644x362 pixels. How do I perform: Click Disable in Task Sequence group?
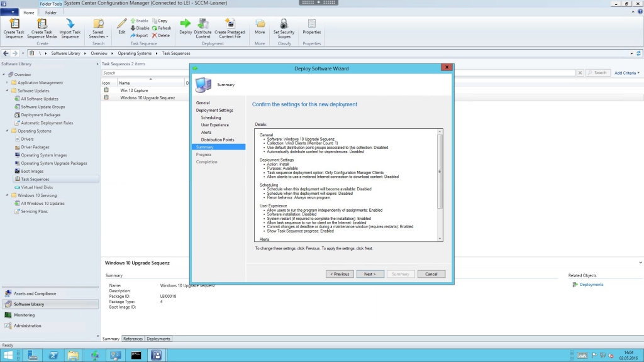(x=140, y=28)
